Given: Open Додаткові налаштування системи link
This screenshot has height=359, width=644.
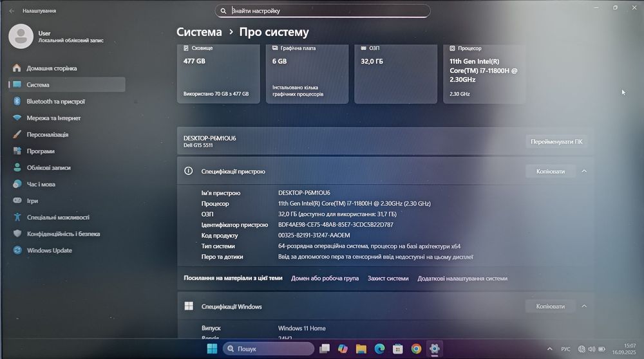Looking at the screenshot, I should coord(462,278).
